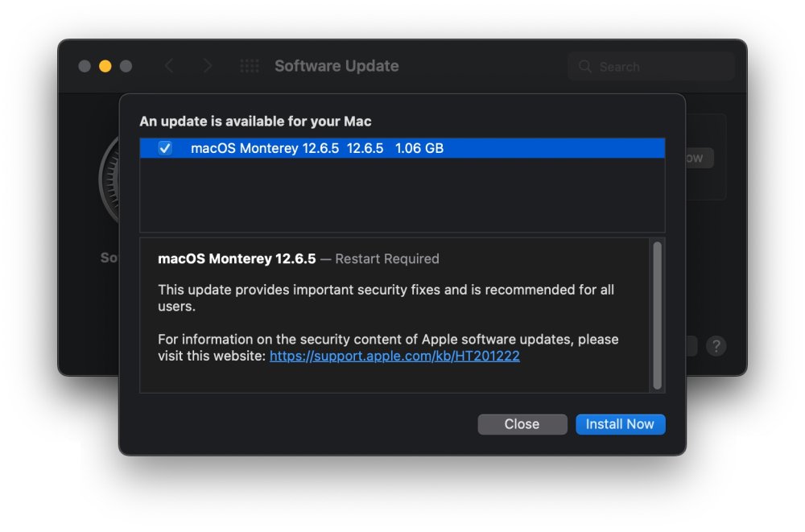The width and height of the screenshot is (805, 532).
Task: Click the partially hidden Update Now button
Action: point(700,159)
